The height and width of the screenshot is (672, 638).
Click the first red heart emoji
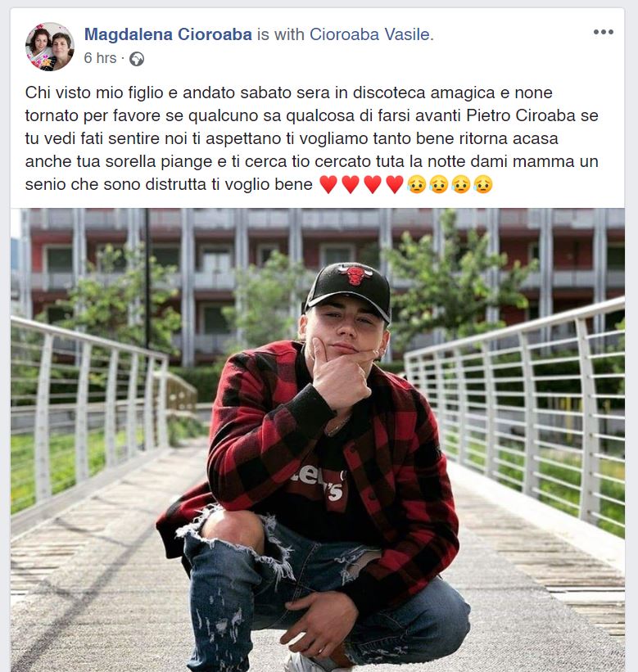pyautogui.click(x=328, y=185)
